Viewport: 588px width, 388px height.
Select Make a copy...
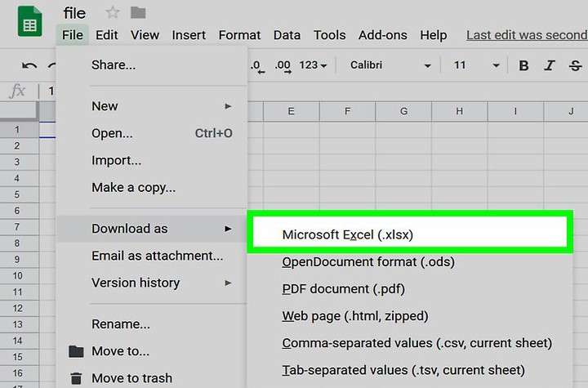pos(152,187)
